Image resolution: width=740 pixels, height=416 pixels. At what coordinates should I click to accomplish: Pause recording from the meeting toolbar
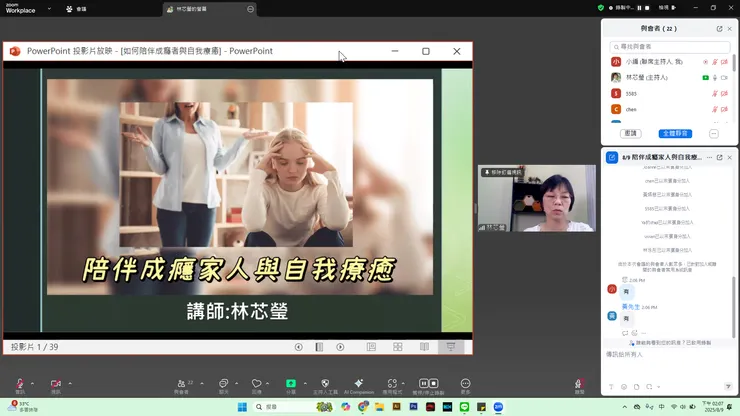(x=424, y=383)
